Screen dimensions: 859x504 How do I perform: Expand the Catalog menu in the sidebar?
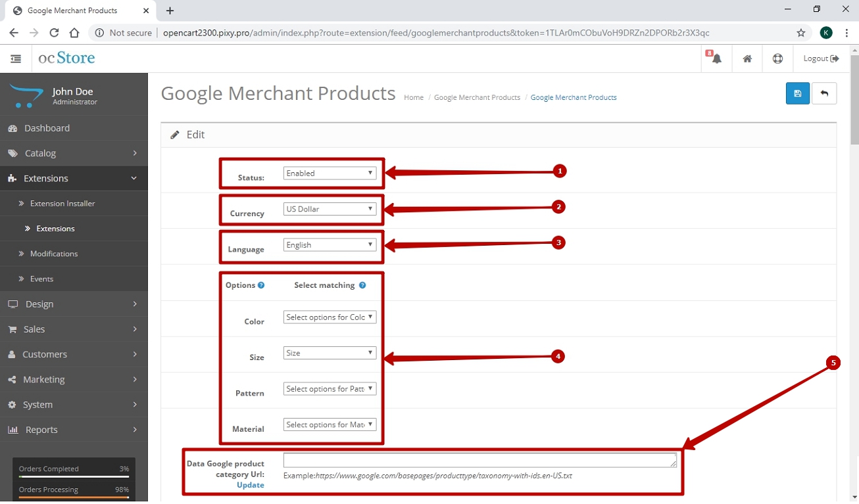click(x=74, y=153)
